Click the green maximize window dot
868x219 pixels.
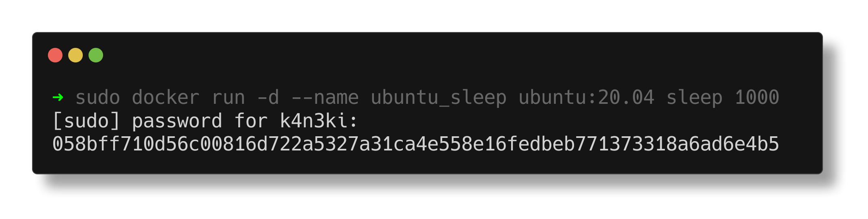96,55
